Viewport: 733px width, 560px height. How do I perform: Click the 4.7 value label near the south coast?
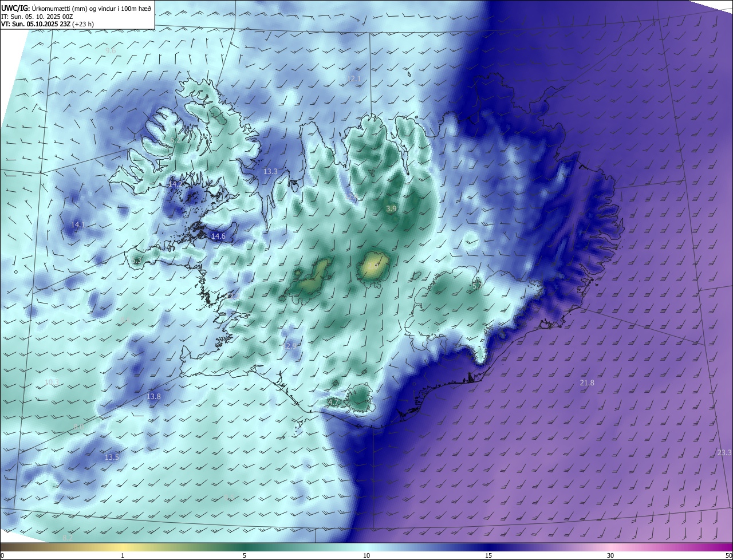pyautogui.click(x=333, y=403)
